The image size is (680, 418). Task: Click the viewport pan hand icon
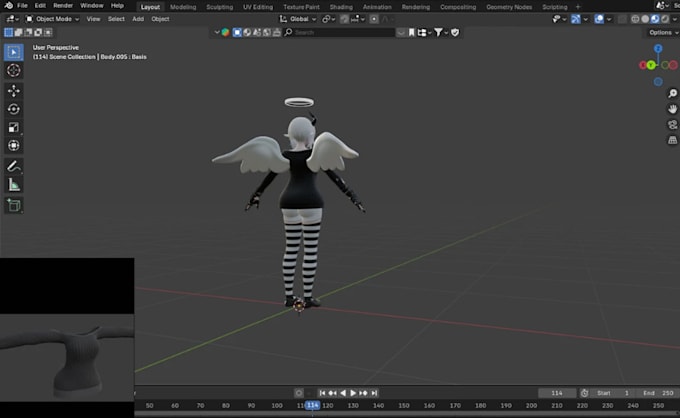click(672, 109)
